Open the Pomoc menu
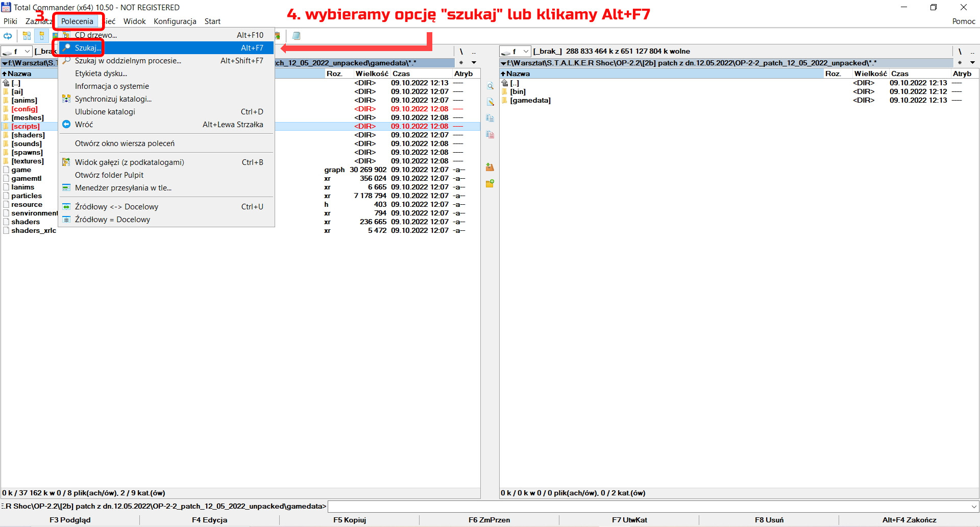 coord(964,21)
